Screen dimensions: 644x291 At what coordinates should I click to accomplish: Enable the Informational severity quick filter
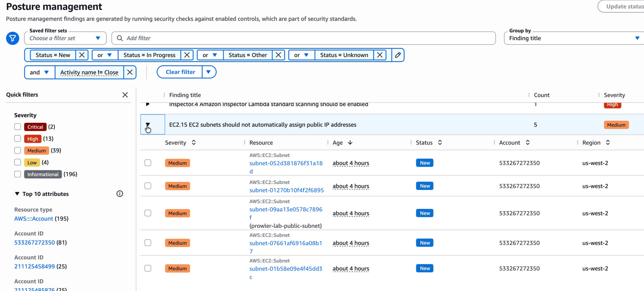click(x=18, y=174)
